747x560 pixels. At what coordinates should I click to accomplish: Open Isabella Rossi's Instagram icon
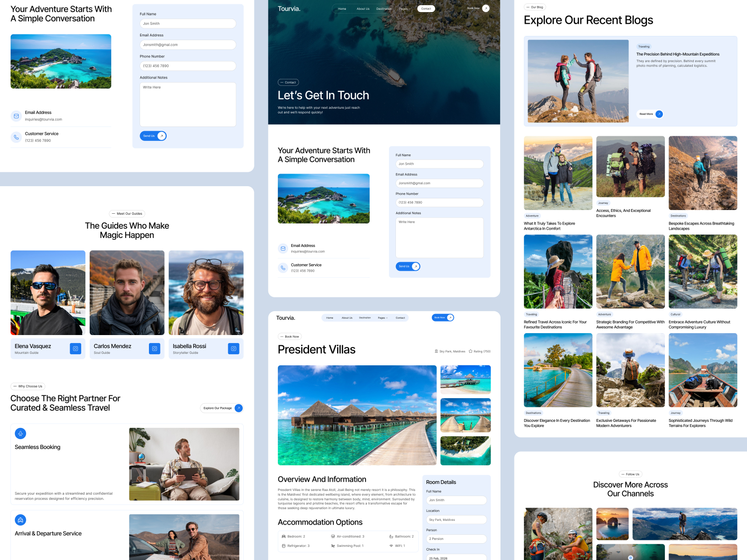[x=233, y=349]
